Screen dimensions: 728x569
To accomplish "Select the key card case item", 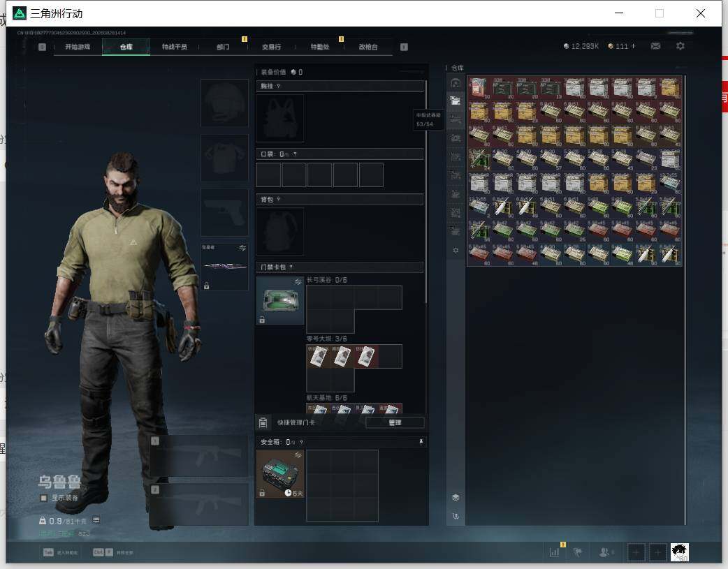I will 280,300.
